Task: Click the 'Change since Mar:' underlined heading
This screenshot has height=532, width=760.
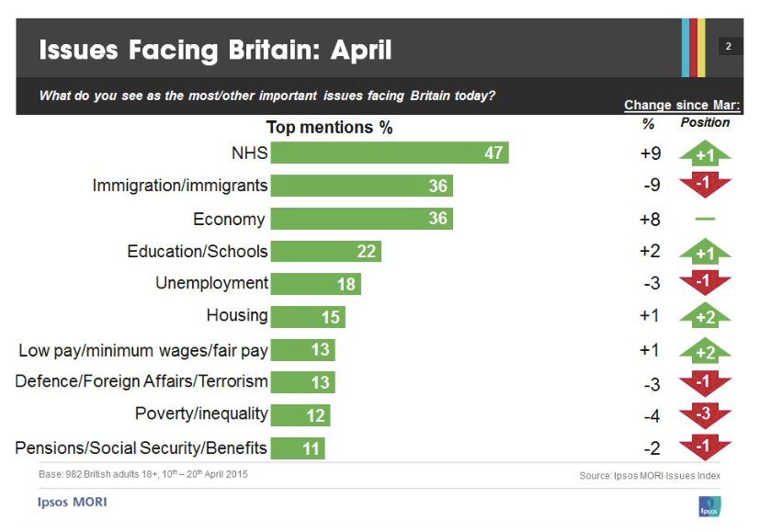Action: tap(682, 105)
